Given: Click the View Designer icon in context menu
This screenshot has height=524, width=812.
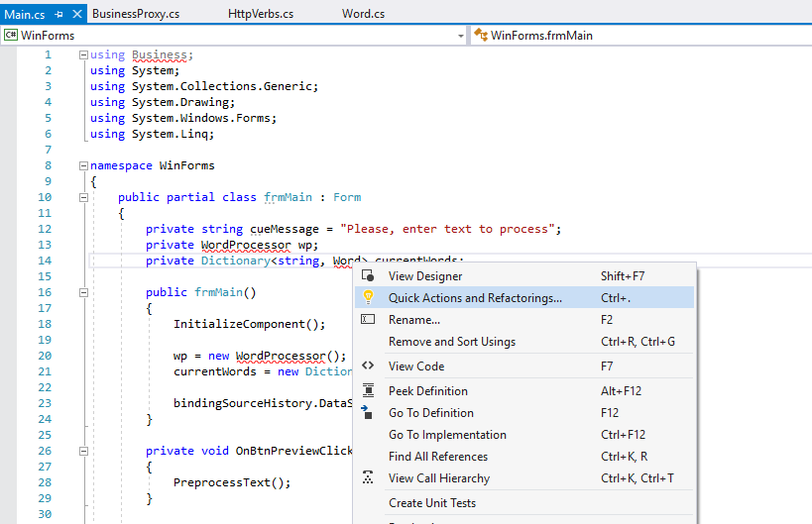Looking at the screenshot, I should (368, 275).
